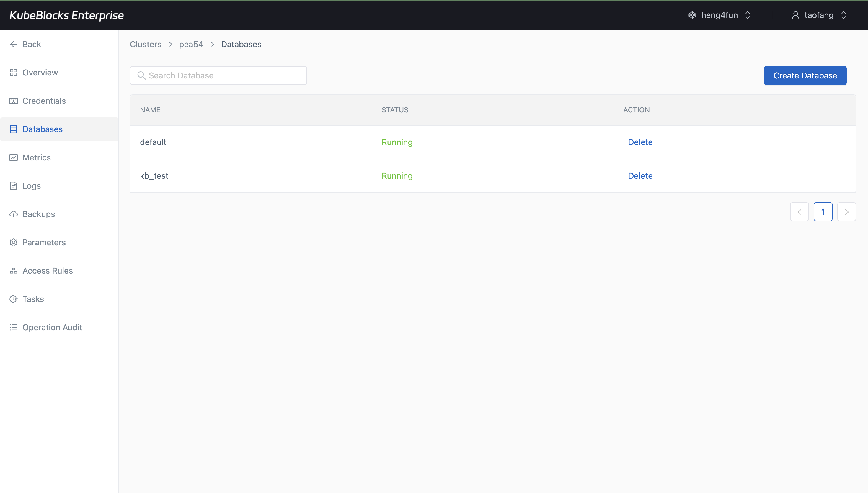
Task: Open the Metrics chart icon
Action: click(x=14, y=157)
